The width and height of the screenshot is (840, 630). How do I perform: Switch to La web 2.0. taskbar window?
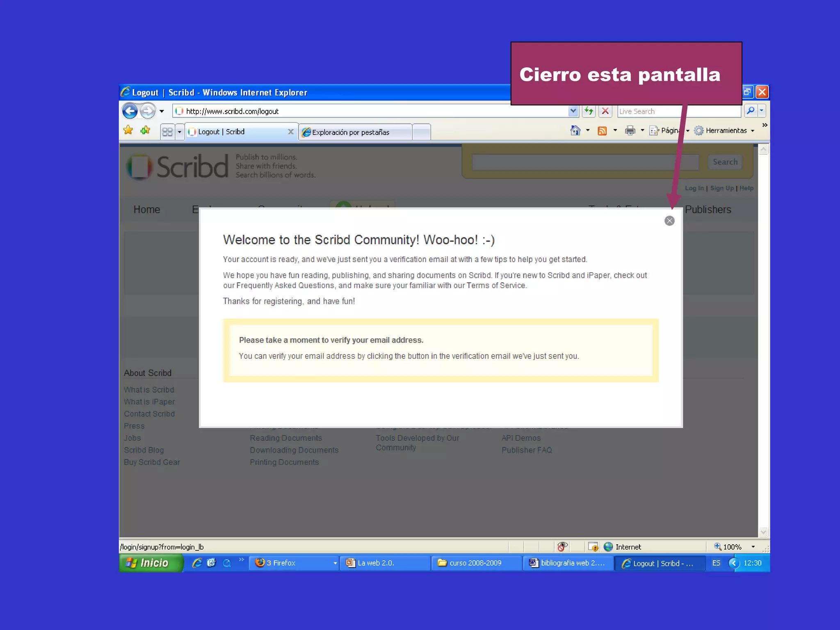[x=385, y=563]
